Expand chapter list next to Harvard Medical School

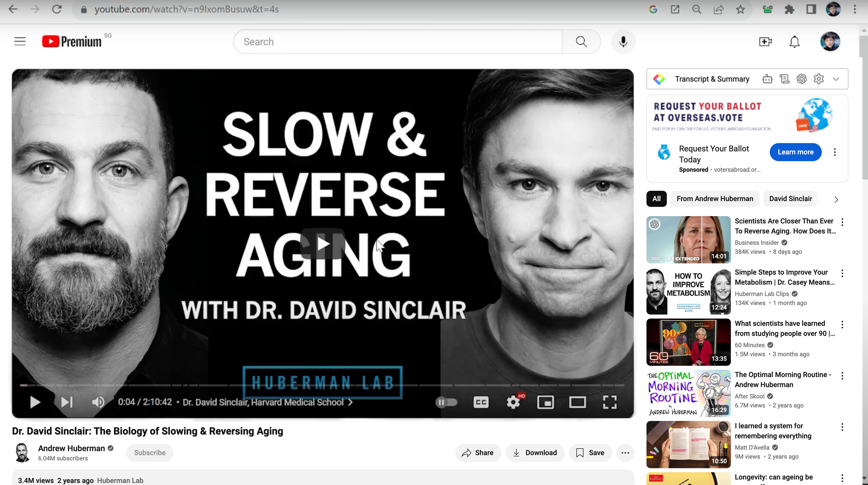pos(350,402)
